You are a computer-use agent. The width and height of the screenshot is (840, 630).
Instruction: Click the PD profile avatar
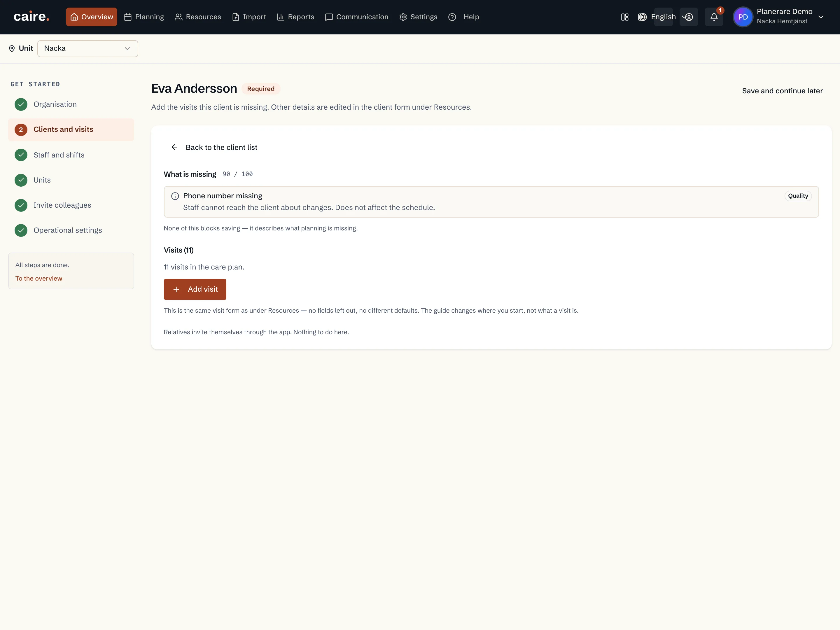[743, 17]
